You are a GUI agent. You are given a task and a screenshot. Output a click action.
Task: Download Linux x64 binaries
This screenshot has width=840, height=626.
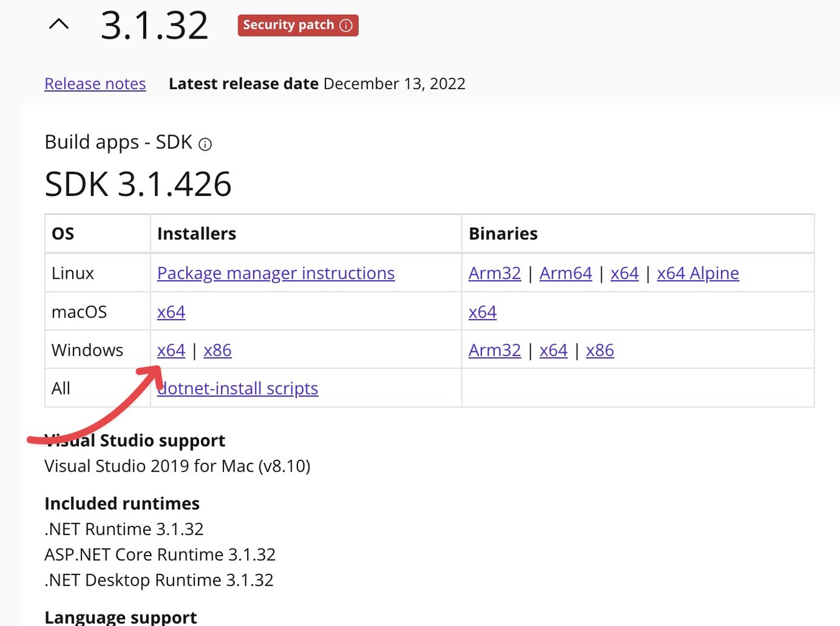625,273
